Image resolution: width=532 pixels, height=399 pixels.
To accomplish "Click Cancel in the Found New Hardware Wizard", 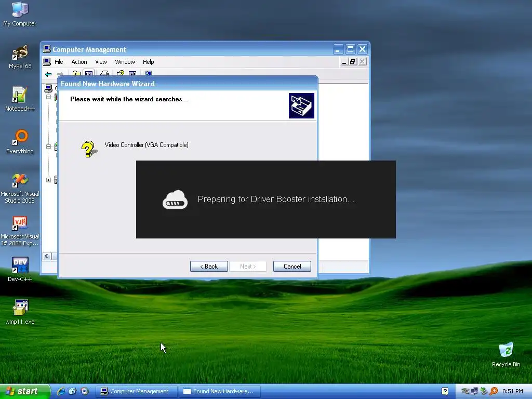I will (x=292, y=267).
